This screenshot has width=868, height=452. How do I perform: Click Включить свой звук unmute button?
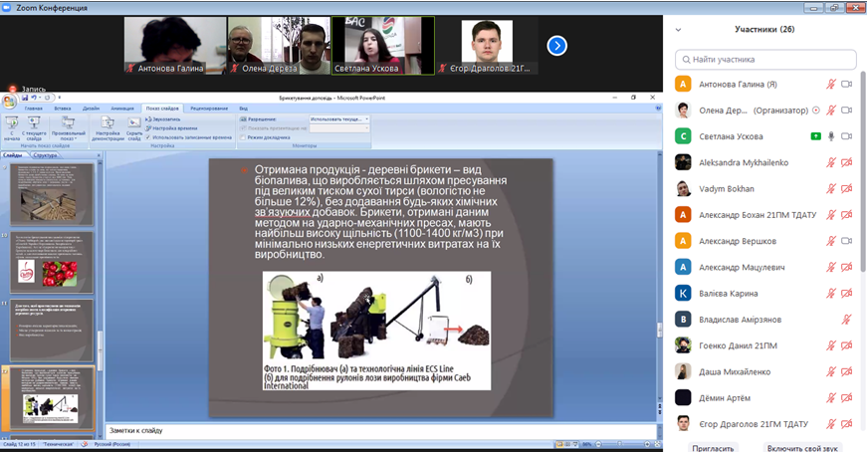point(802,448)
